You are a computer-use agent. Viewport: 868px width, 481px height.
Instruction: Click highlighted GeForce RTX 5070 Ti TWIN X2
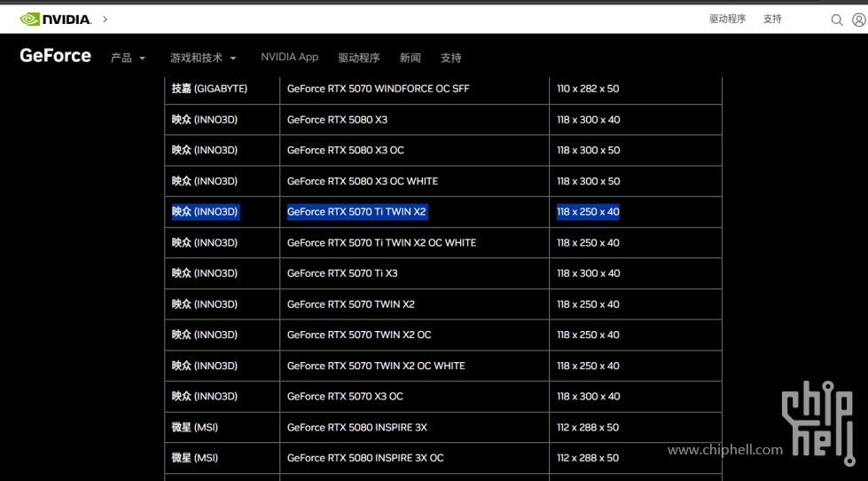[357, 212]
